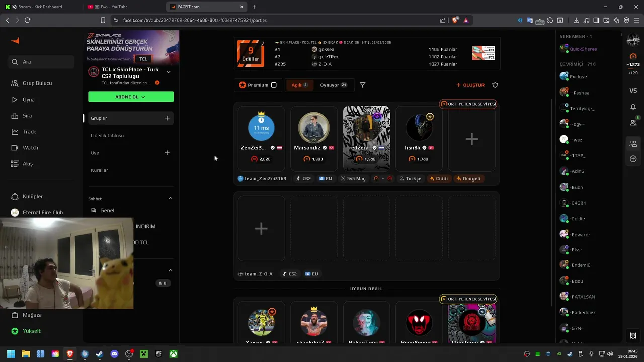Viewport: 644px width, 362px height.
Task: Open -FATALSAN in the online list
Action: [578, 297]
